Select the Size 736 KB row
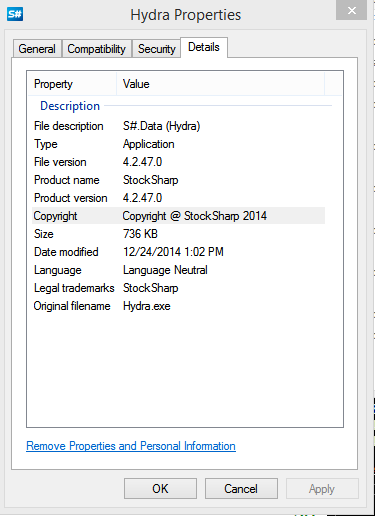The height and width of the screenshot is (516, 375). [x=178, y=234]
